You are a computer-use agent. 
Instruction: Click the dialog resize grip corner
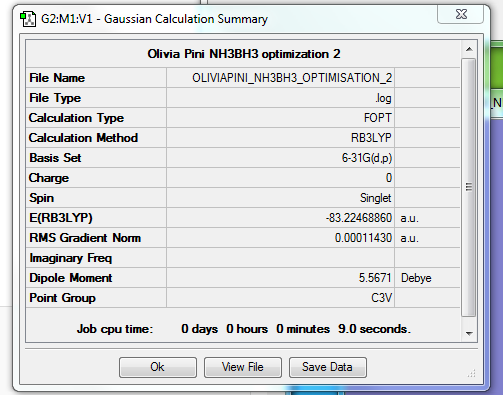click(472, 374)
